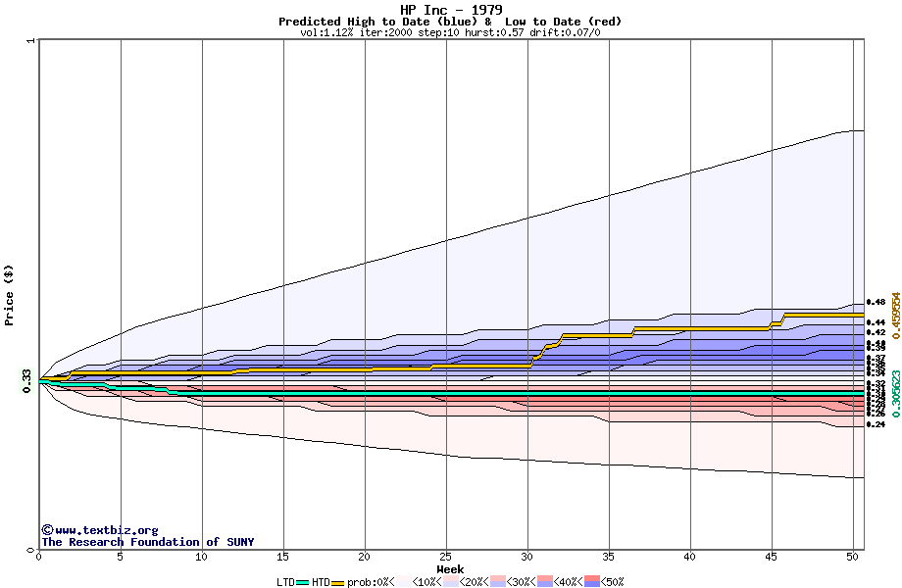902x588 pixels.
Task: Click the 'HTD' legend text
Action: coord(321,582)
